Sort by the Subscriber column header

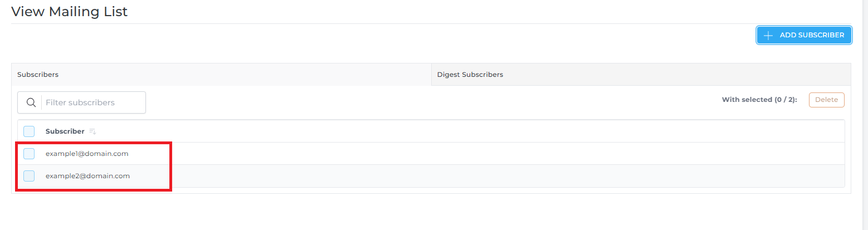point(65,131)
